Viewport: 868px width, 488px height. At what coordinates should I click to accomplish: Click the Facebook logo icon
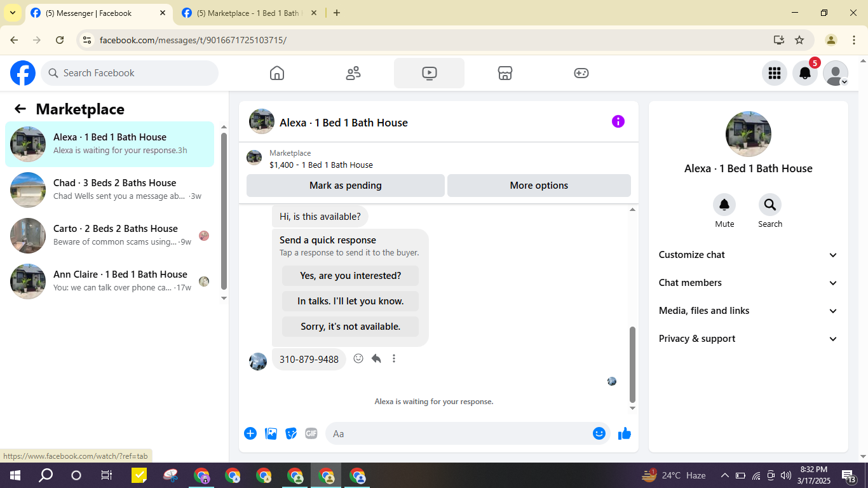[23, 73]
